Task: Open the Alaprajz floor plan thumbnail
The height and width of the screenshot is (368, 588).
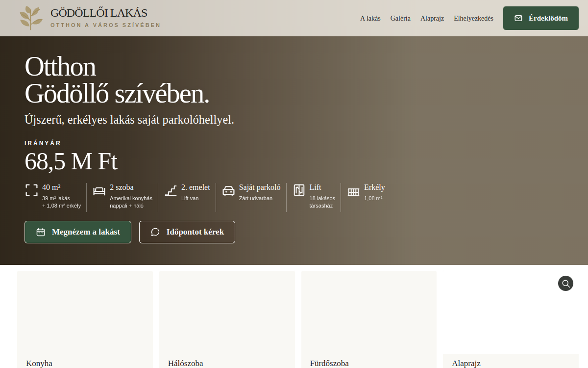Action: 511,319
